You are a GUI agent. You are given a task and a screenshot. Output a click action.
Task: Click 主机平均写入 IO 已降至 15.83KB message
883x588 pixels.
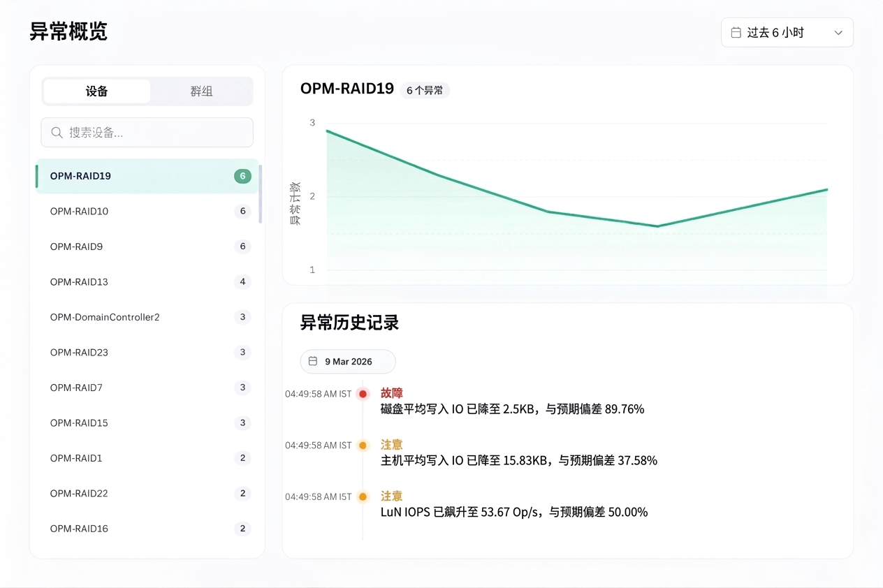coord(519,461)
